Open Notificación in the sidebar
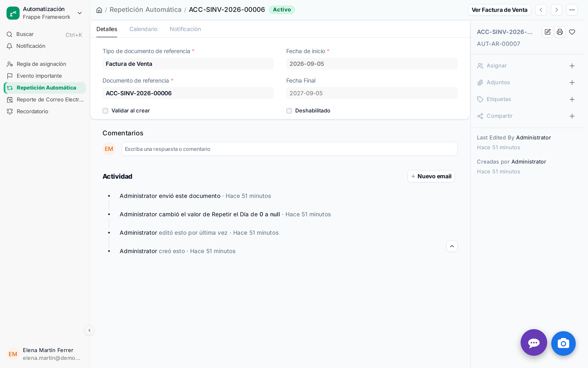 (x=45, y=46)
